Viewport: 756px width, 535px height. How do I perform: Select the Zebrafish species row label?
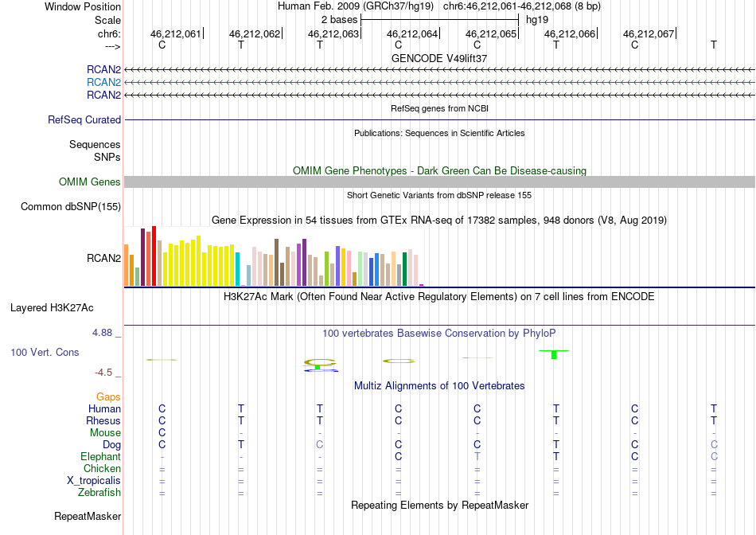click(99, 493)
